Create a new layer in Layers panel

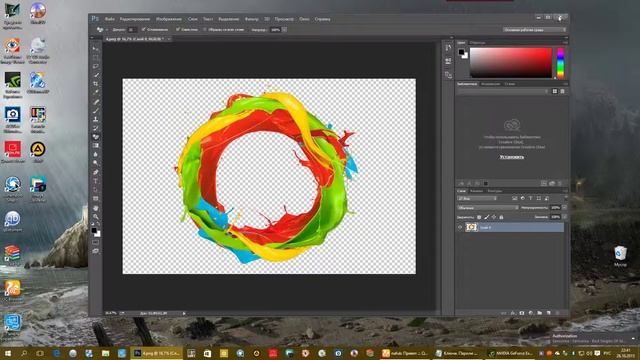(549, 313)
